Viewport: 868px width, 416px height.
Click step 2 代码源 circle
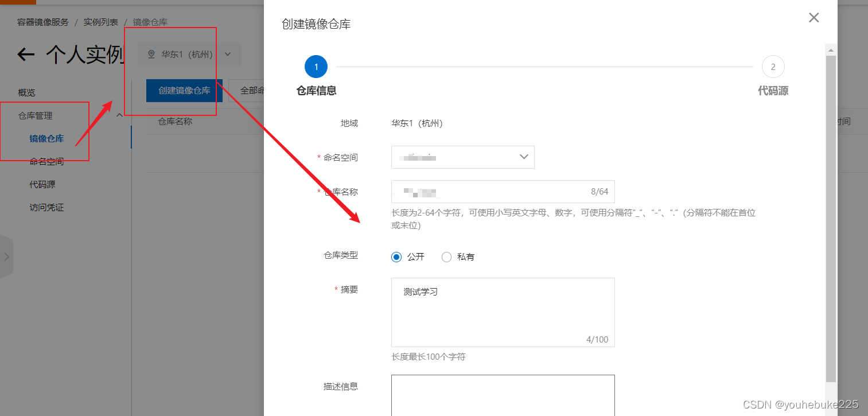pyautogui.click(x=773, y=67)
